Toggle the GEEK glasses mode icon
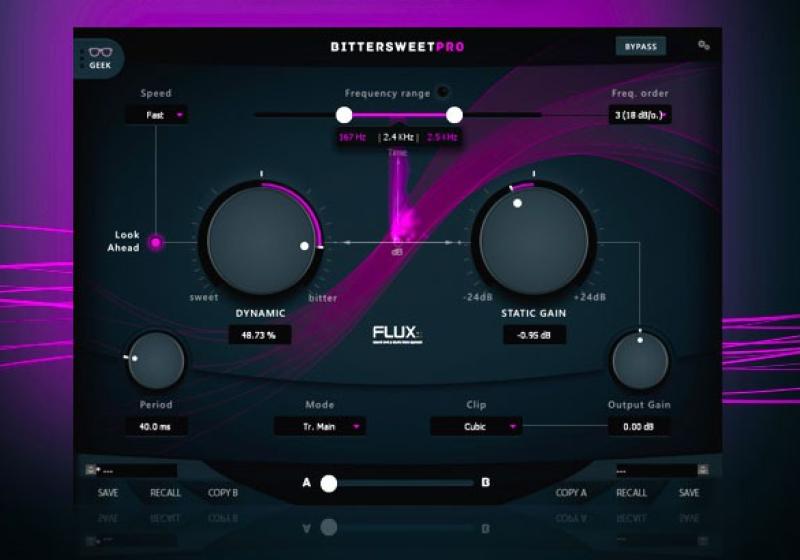Screen dimensions: 800x560 tap(99, 58)
